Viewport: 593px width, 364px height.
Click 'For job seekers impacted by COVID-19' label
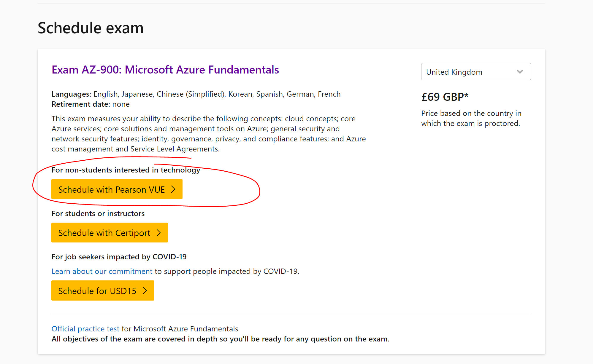click(119, 257)
